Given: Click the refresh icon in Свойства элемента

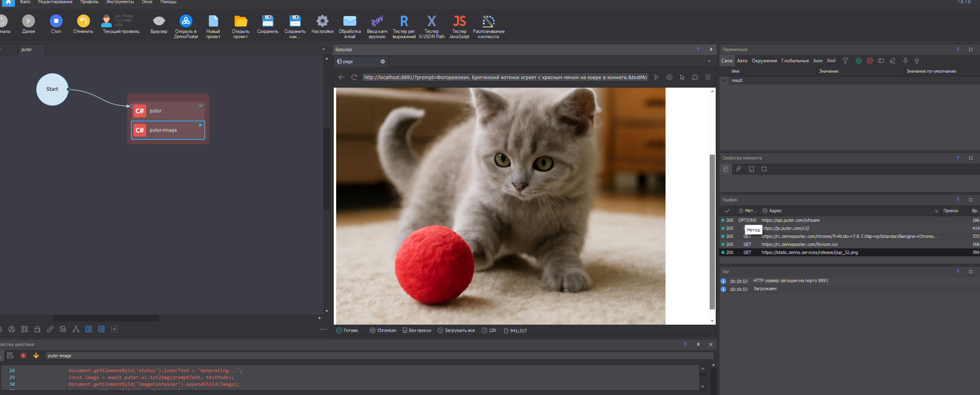Looking at the screenshot, I should point(764,169).
